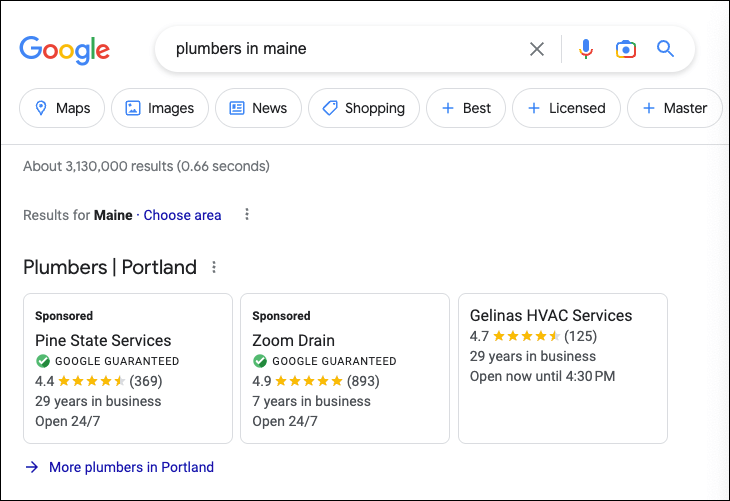
Task: Open three-dot menu beside Choose area
Action: 247,214
